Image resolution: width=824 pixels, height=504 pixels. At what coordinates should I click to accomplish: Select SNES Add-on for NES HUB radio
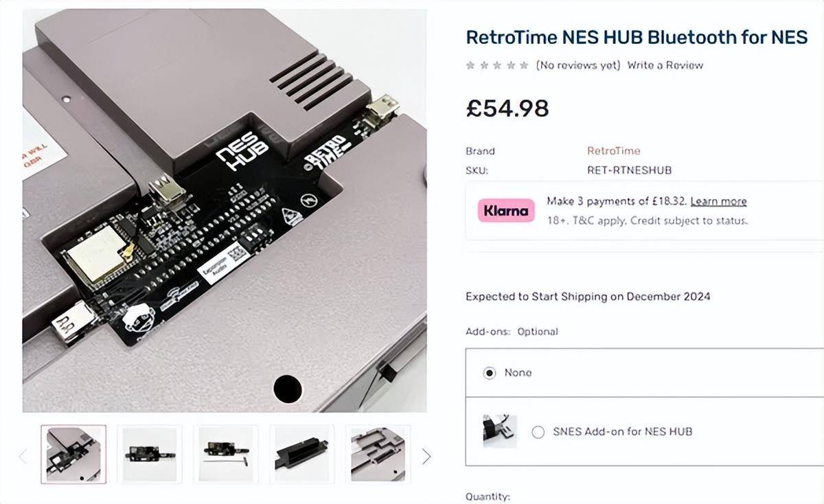pyautogui.click(x=538, y=432)
